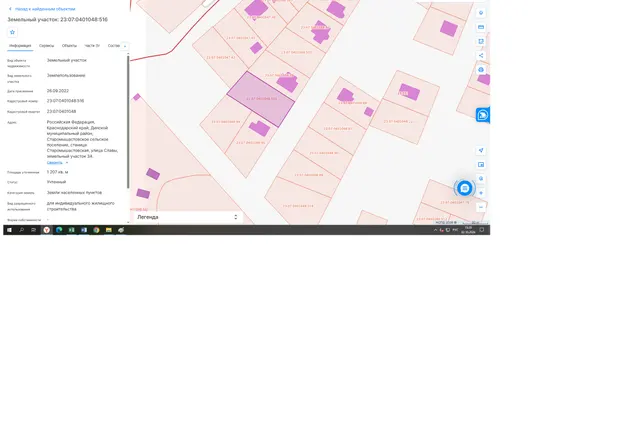Open the partially visible Состав tab
640x430 pixels.
[114, 46]
